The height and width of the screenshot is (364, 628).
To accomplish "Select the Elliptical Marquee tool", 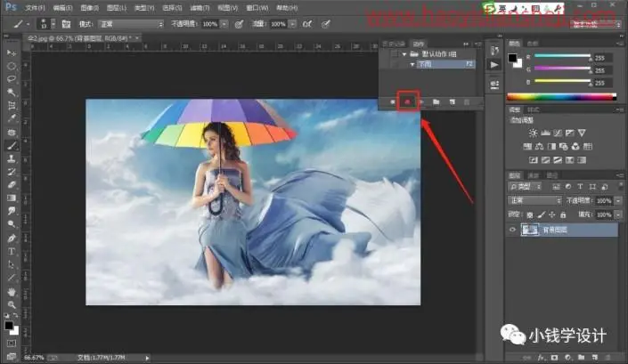I will [x=12, y=66].
